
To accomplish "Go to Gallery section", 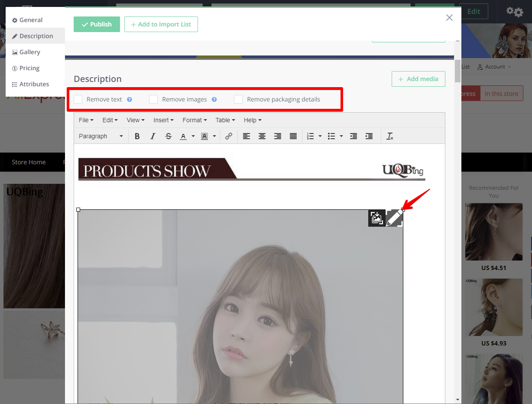I will point(35,52).
